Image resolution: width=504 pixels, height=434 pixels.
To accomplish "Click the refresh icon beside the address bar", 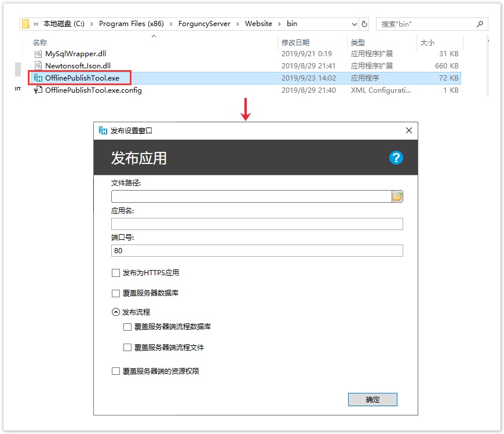I will 364,24.
